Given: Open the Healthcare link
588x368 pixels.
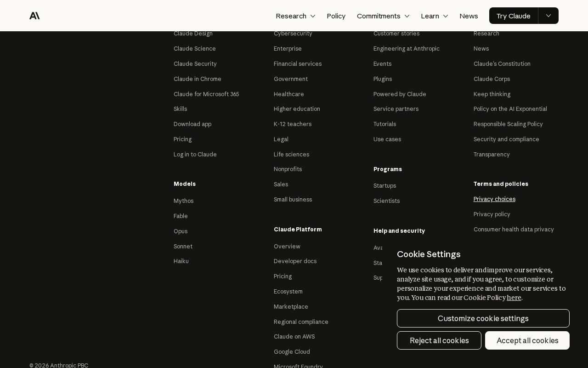Looking at the screenshot, I should [289, 94].
